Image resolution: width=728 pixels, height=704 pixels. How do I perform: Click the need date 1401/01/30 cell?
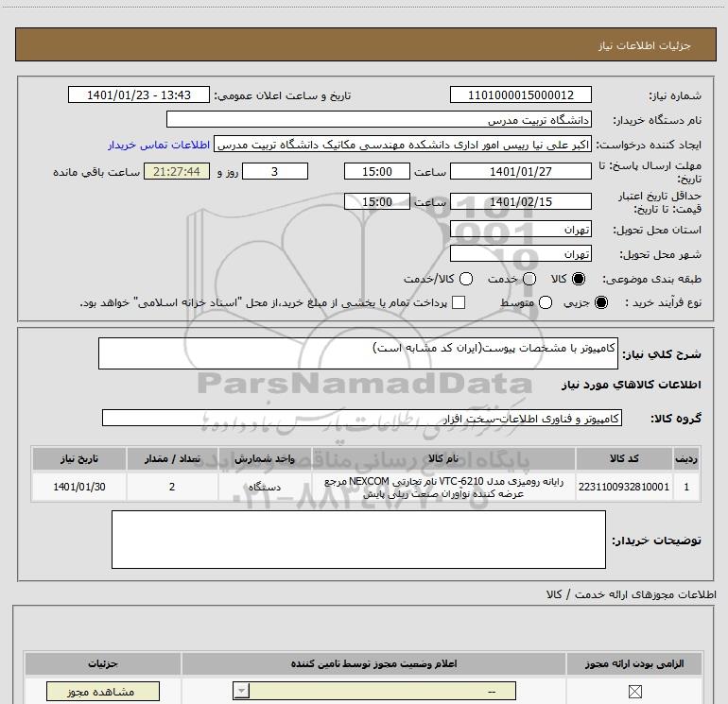coord(79,487)
